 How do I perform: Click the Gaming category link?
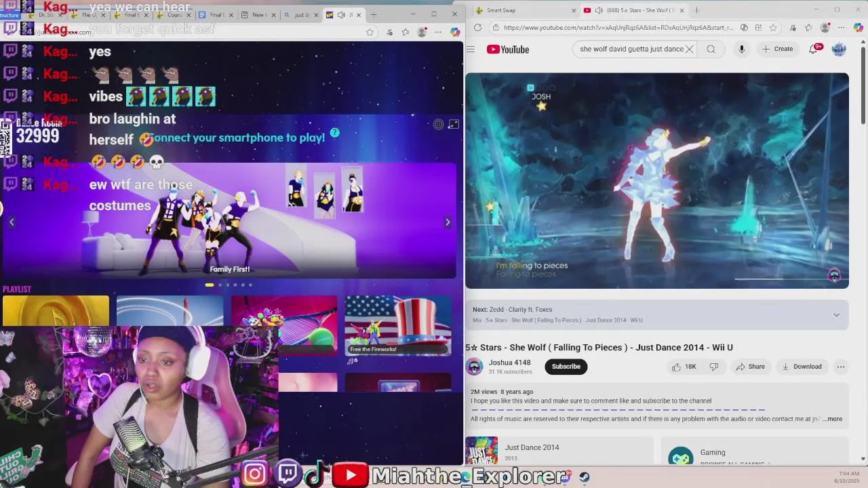713,452
